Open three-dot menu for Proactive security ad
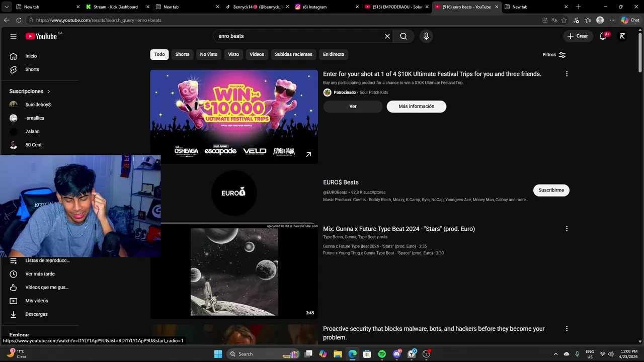 pos(567,329)
